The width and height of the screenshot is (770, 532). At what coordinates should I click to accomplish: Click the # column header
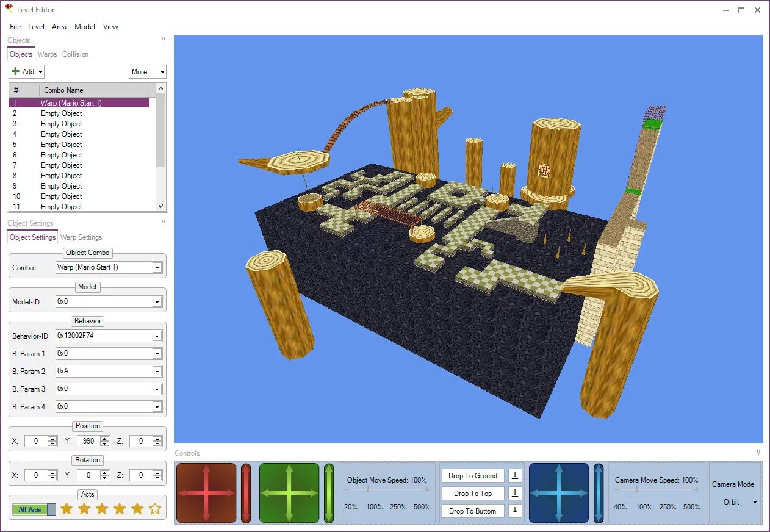tap(24, 90)
